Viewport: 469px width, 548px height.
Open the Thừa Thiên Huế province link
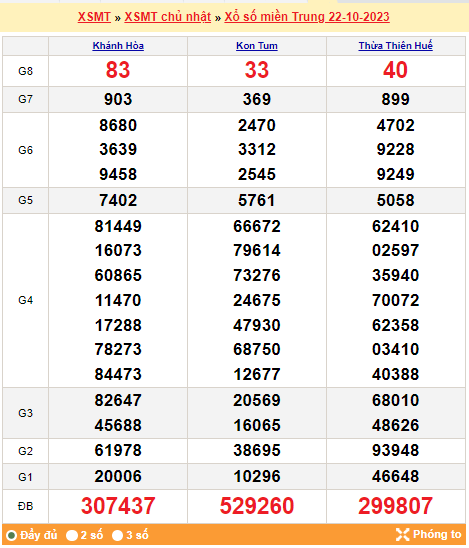[x=396, y=46]
